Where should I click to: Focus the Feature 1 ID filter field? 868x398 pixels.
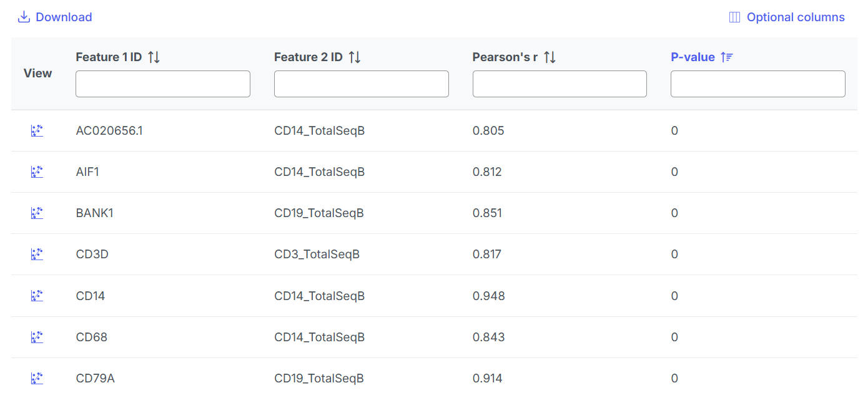tap(162, 84)
